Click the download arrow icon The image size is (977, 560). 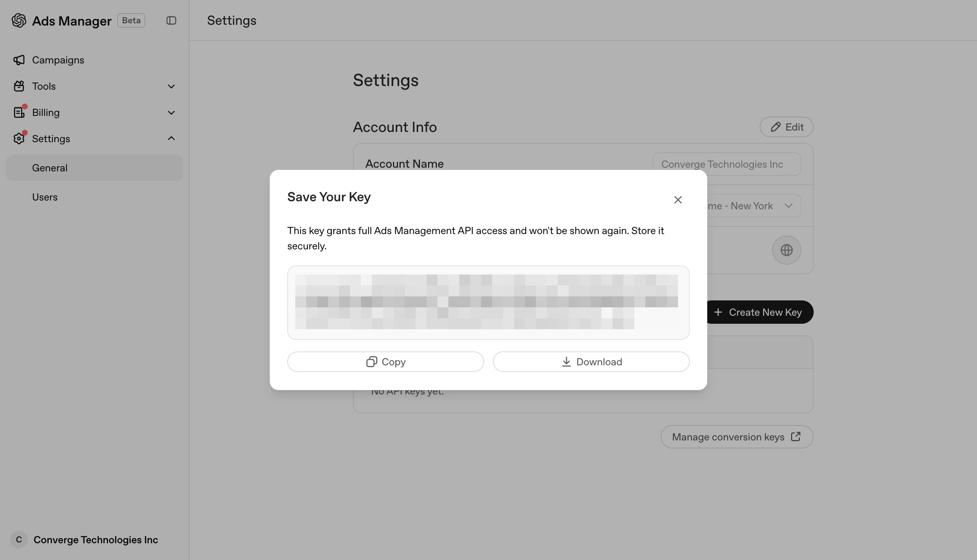click(x=566, y=362)
